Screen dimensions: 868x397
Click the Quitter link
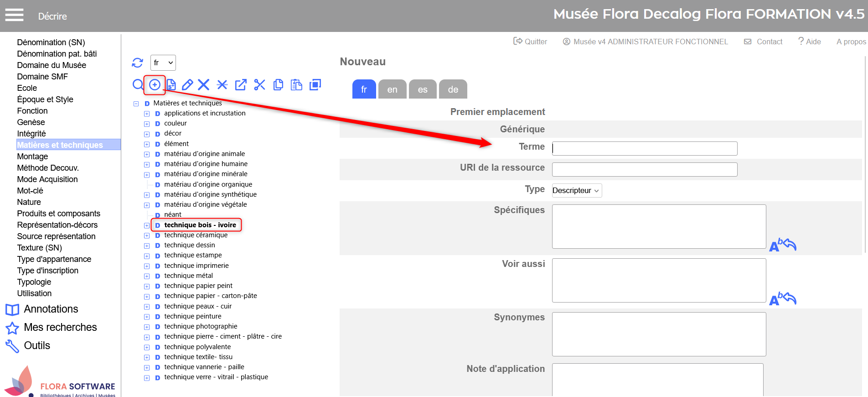pos(530,42)
